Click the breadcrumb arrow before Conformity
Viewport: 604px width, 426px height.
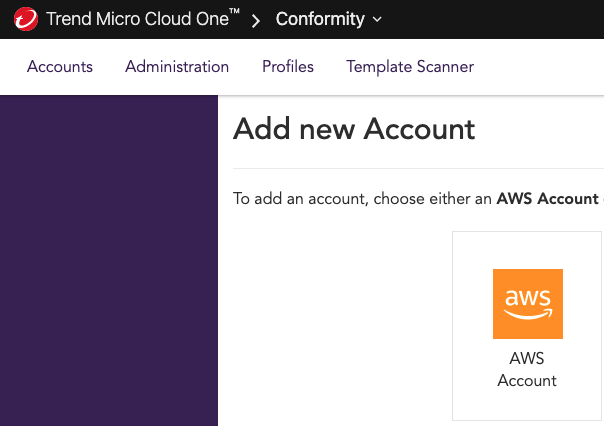(x=255, y=21)
